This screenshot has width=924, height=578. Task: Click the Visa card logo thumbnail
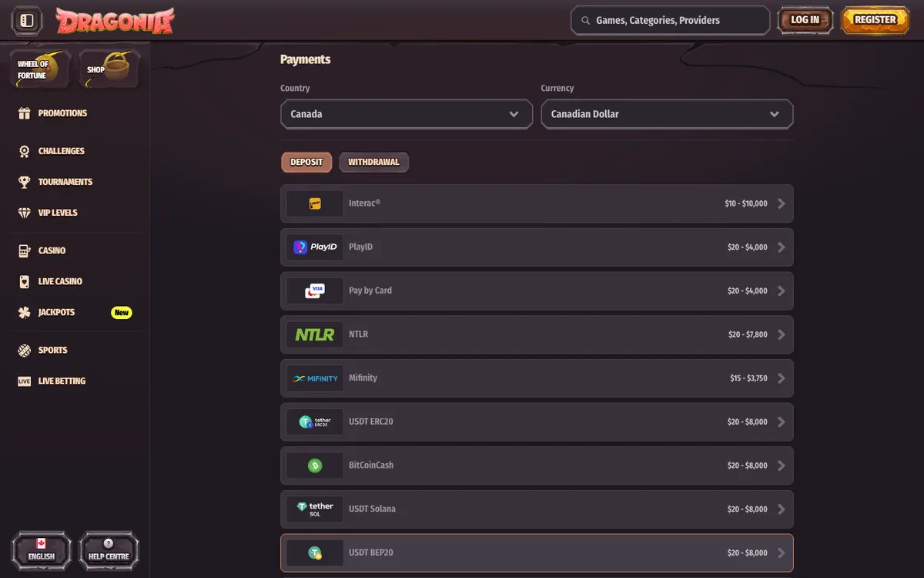tap(315, 291)
